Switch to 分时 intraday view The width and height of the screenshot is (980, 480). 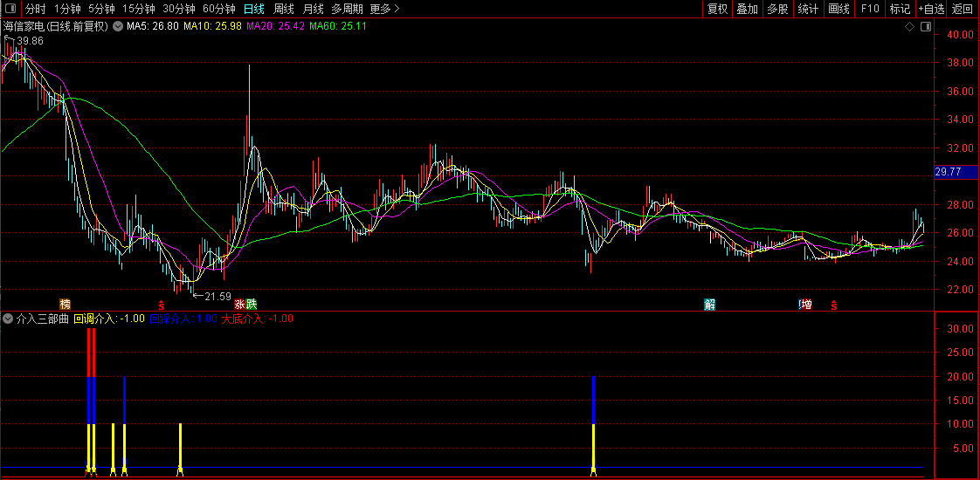pyautogui.click(x=35, y=9)
